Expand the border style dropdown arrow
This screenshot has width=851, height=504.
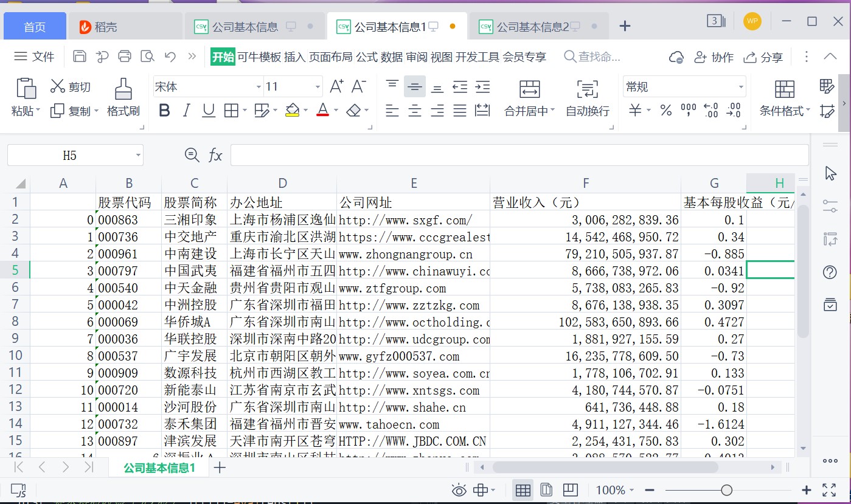[x=245, y=111]
